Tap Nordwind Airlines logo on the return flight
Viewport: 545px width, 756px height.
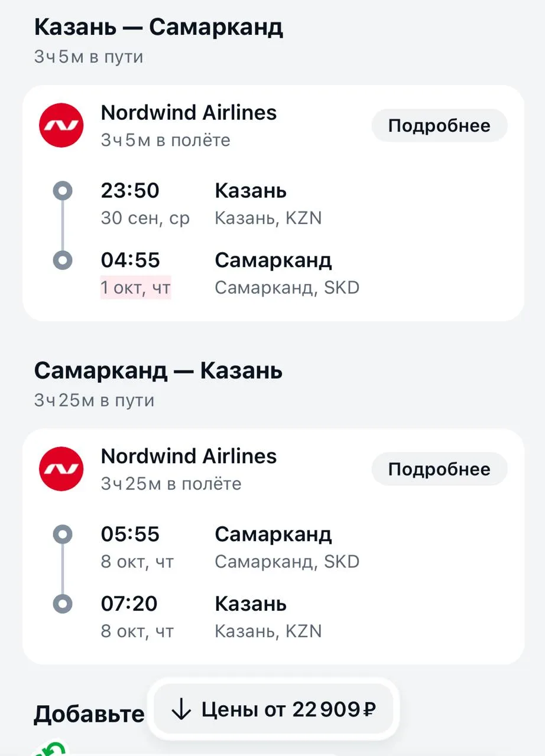[61, 469]
